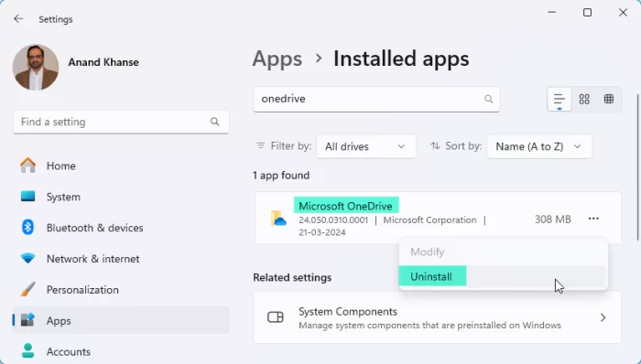The height and width of the screenshot is (364, 641).
Task: Open the Filter by All drives dropdown
Action: click(366, 146)
